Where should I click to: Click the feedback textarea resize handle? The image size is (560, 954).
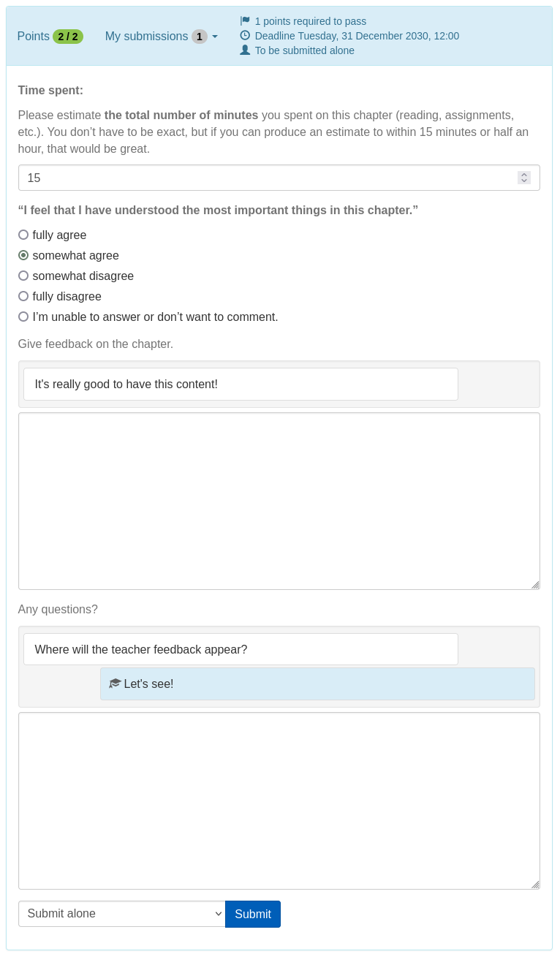[535, 585]
